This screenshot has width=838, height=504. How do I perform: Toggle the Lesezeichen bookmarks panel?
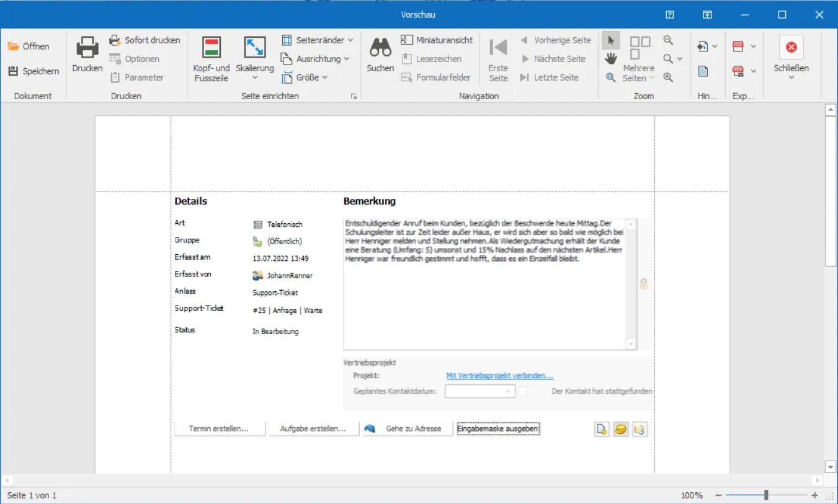coord(431,59)
